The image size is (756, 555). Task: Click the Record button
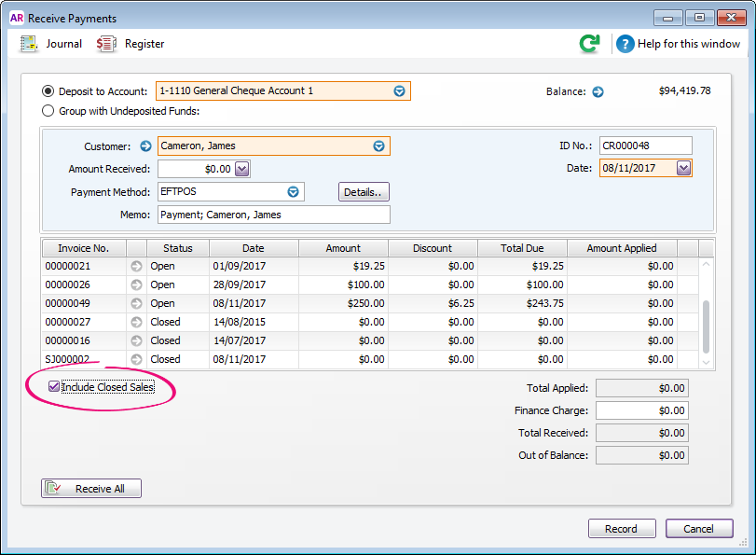[621, 528]
